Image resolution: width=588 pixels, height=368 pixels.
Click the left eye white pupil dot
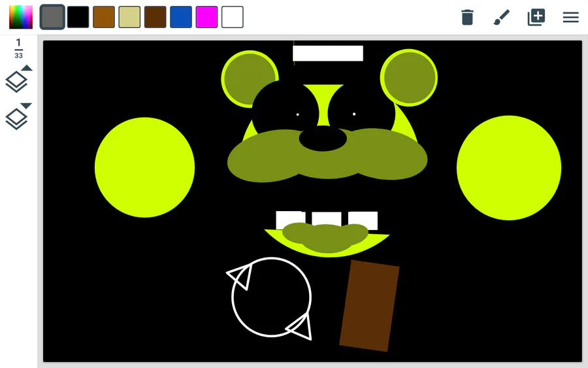298,114
